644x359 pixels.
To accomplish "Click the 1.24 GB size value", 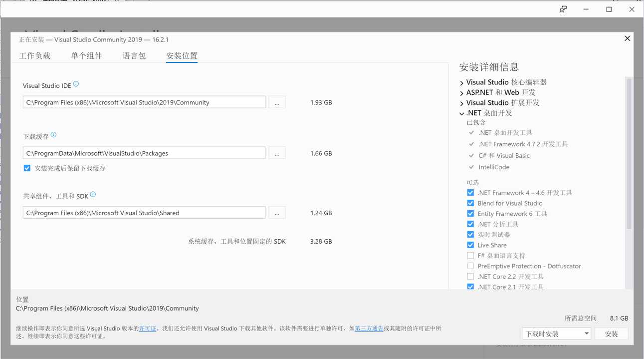I will tap(321, 213).
